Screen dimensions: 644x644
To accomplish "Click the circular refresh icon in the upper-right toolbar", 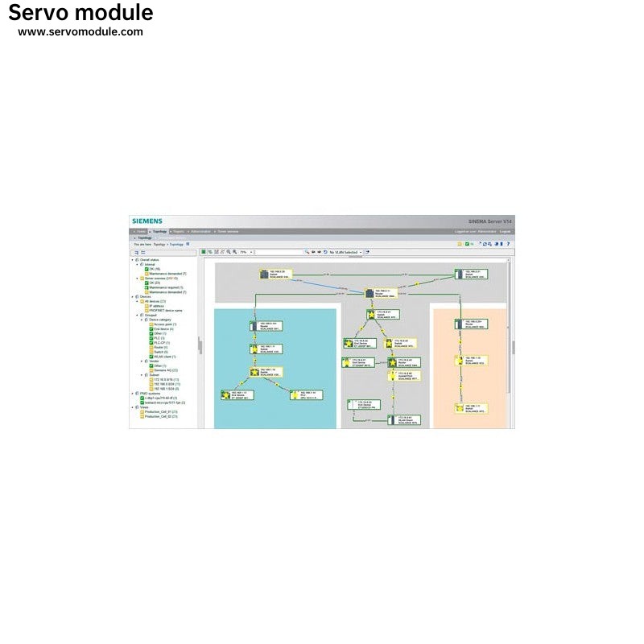I will pos(485,244).
